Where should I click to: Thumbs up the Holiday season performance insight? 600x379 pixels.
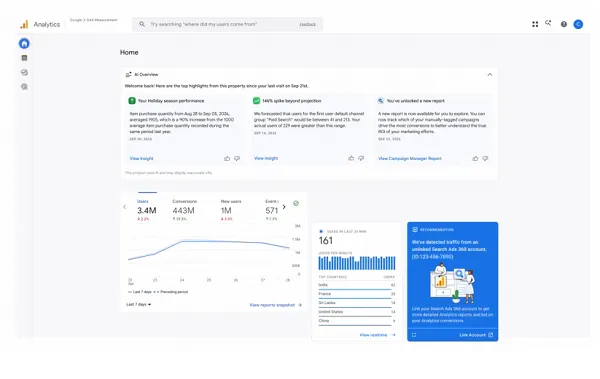point(227,158)
